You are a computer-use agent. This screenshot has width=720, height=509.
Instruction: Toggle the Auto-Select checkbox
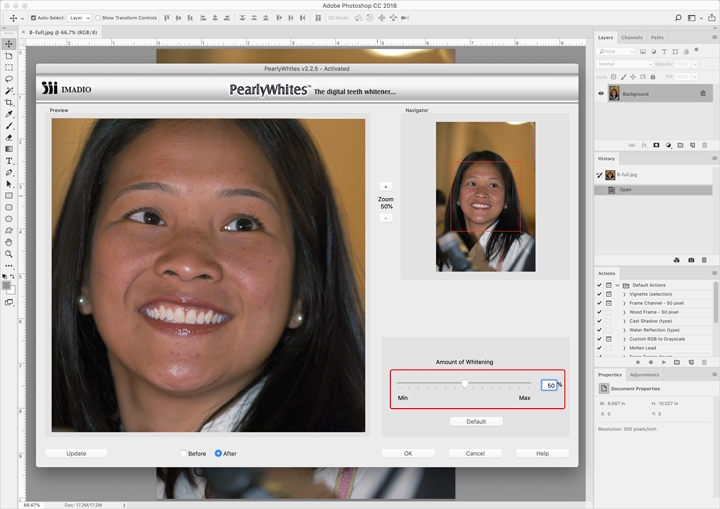click(33, 18)
